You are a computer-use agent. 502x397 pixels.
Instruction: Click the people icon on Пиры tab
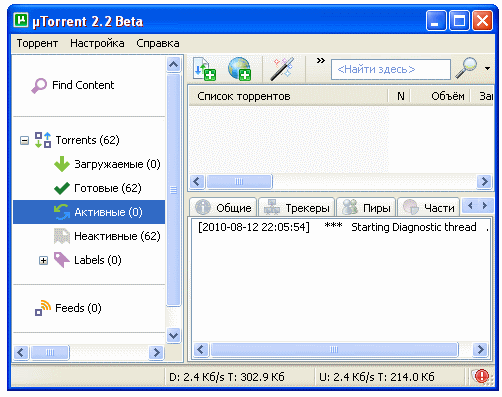tap(350, 207)
